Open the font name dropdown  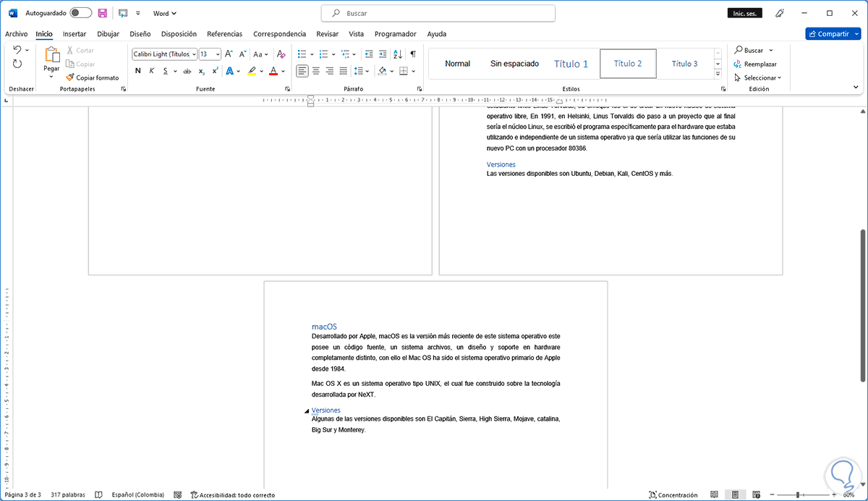[194, 54]
